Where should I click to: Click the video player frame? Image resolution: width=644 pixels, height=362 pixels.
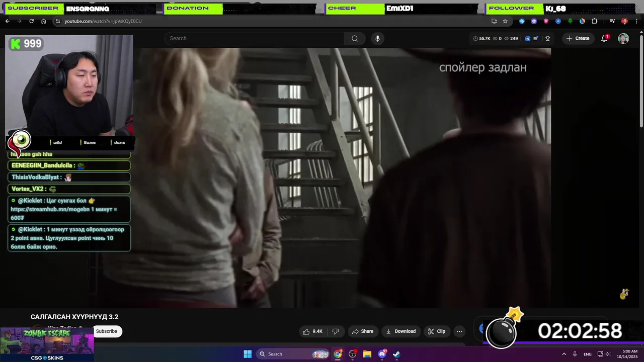pyautogui.click(x=342, y=177)
